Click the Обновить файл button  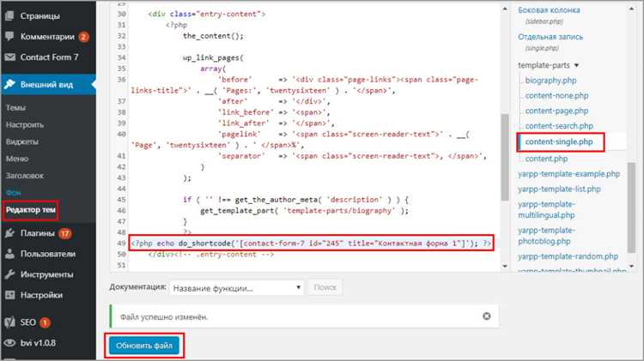click(x=143, y=346)
